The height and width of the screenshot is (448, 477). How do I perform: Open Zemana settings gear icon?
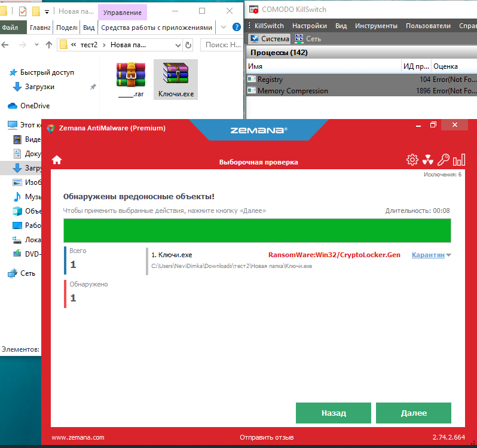[412, 160]
